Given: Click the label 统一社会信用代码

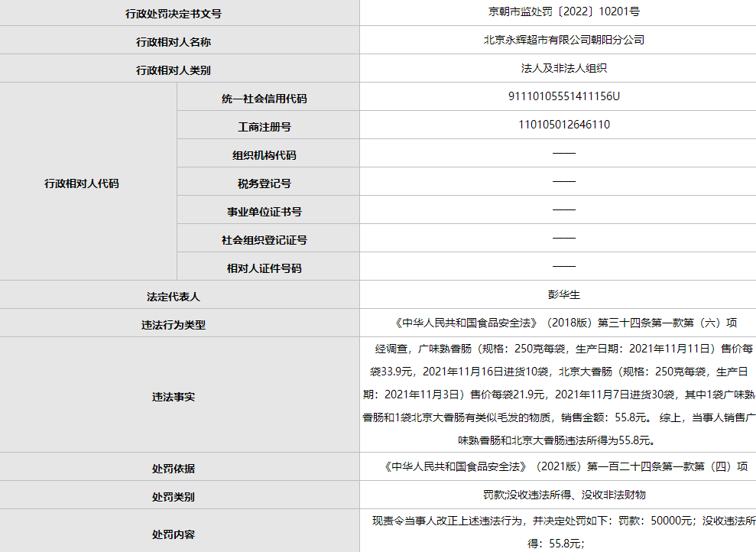Looking at the screenshot, I should pyautogui.click(x=264, y=99).
